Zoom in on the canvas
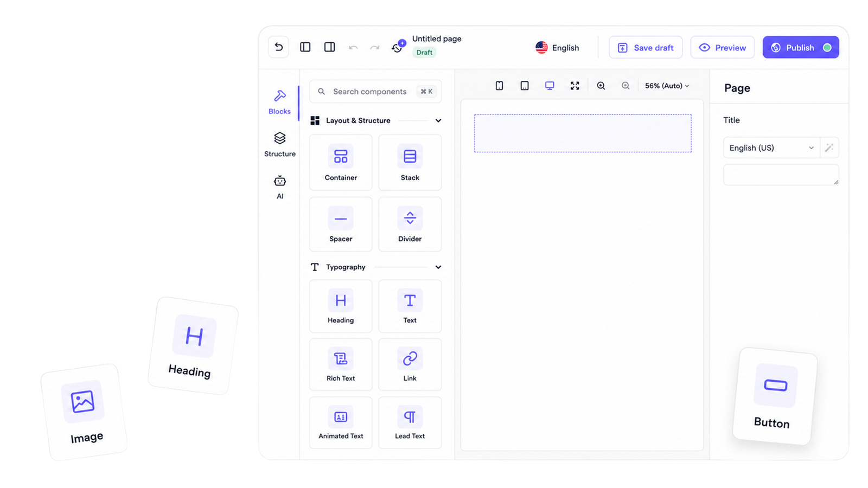The height and width of the screenshot is (488, 868). tap(601, 86)
